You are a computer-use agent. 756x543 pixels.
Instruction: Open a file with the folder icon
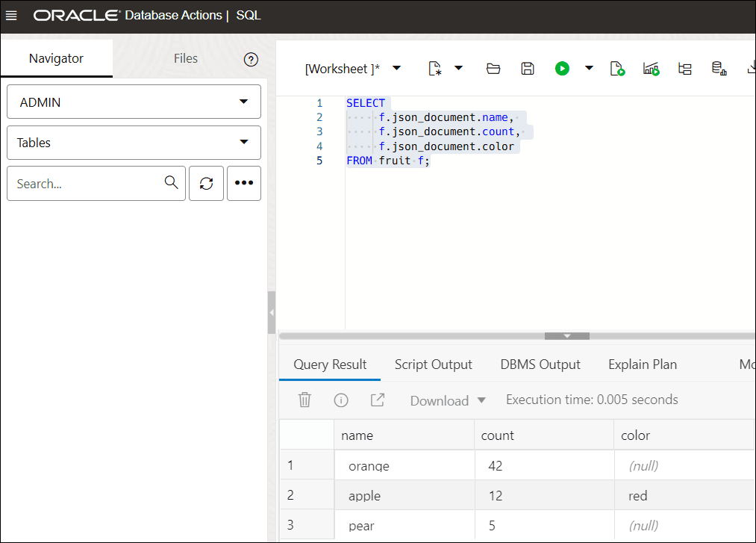493,68
